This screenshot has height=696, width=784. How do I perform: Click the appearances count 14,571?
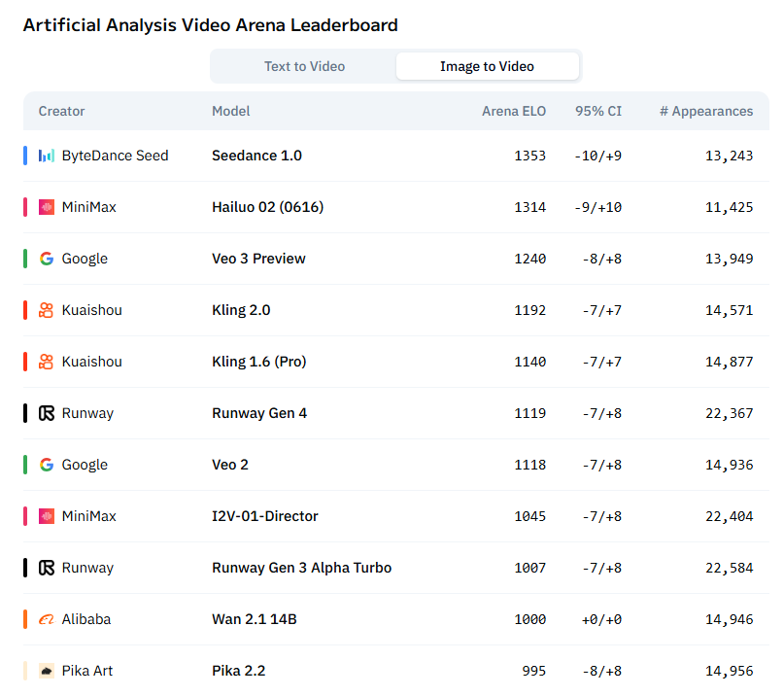[729, 310]
